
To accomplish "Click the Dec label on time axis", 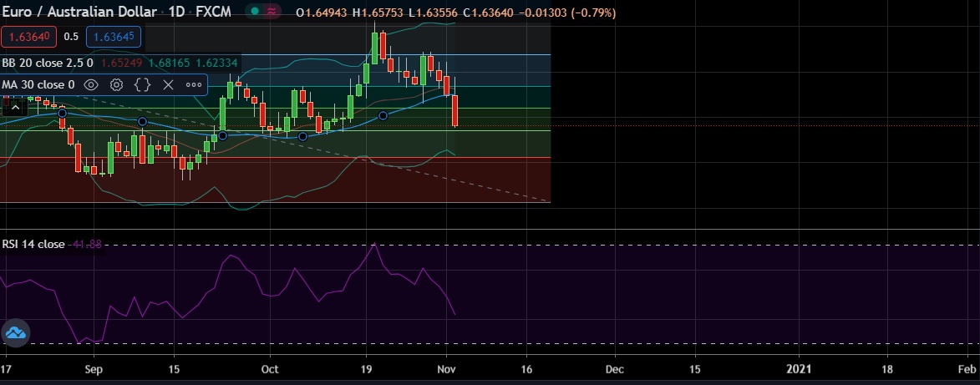I will [615, 368].
